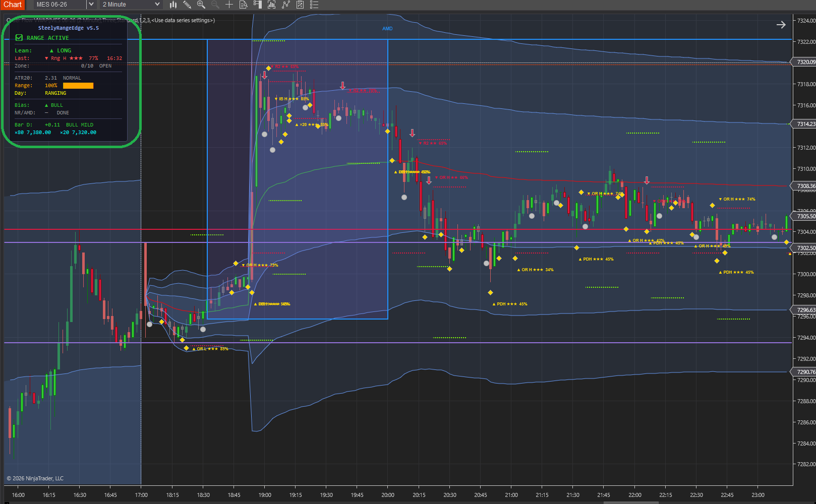This screenshot has height=504, width=816.
Task: Click the OR H 75% signal label
Action: [x=260, y=265]
